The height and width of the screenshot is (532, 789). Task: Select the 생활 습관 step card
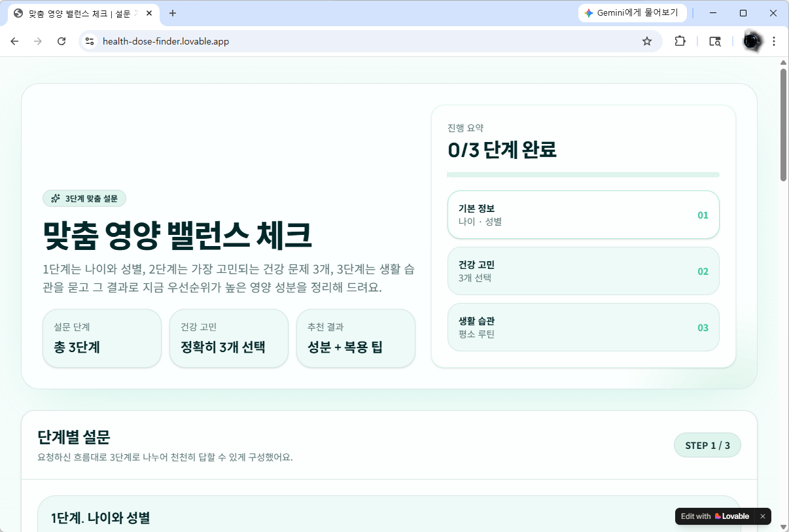pyautogui.click(x=583, y=327)
